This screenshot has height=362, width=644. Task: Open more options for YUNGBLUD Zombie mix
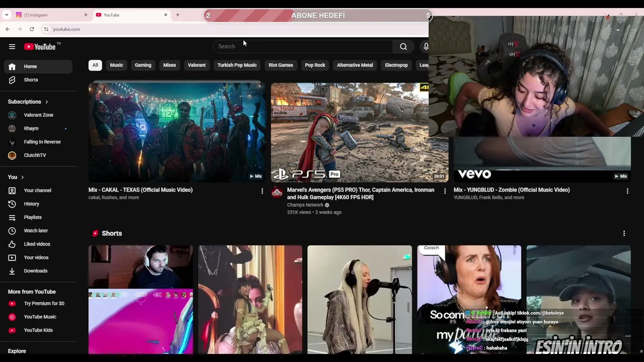pos(627,191)
